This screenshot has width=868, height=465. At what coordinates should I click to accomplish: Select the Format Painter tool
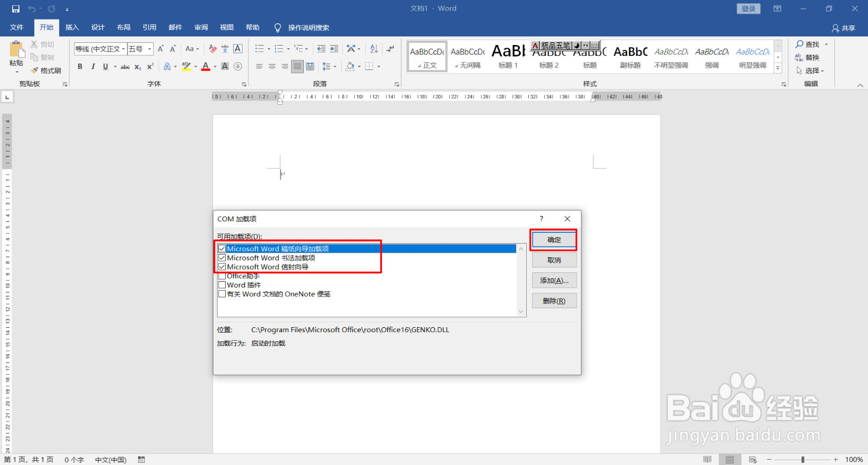46,71
